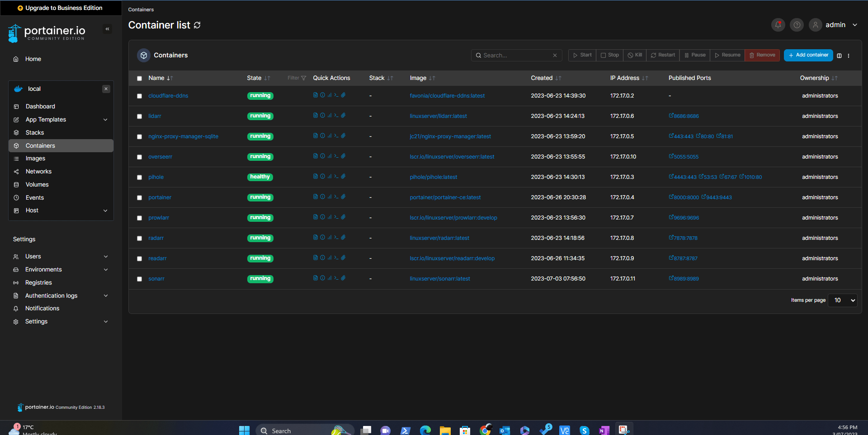Open inspect icon for lidarr container

(322, 116)
